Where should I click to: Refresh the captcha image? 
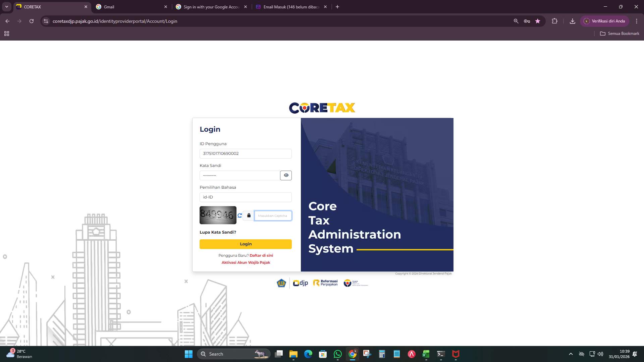(239, 216)
